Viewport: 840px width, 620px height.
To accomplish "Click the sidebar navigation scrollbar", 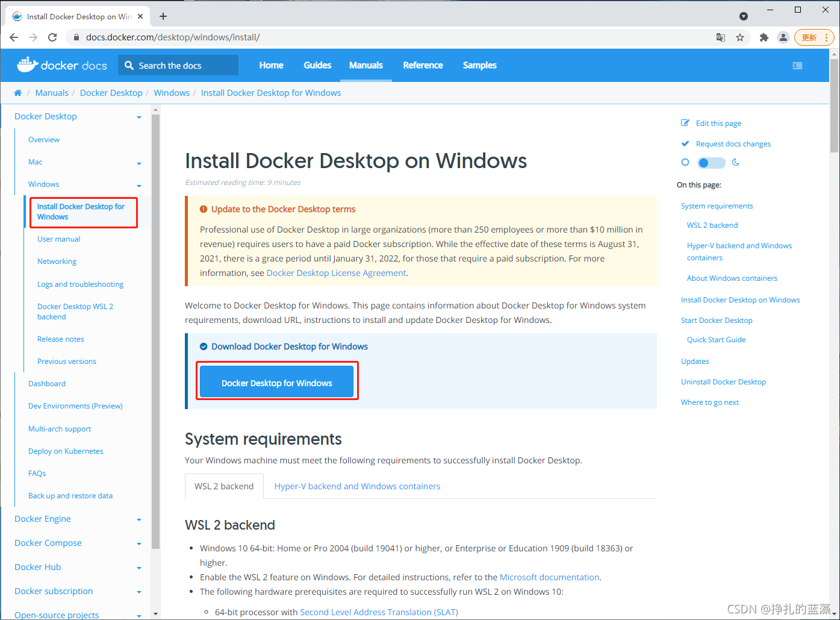I will pos(155,331).
